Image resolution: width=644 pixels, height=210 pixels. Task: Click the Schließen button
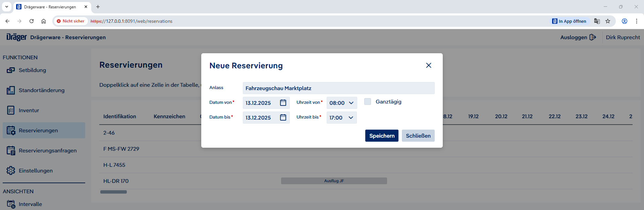point(418,136)
